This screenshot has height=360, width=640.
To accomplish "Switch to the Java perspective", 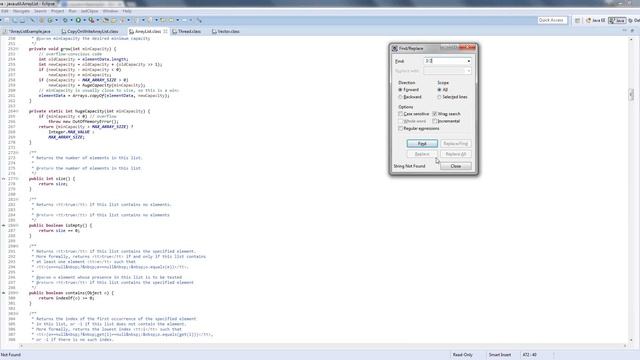I will pos(617,20).
